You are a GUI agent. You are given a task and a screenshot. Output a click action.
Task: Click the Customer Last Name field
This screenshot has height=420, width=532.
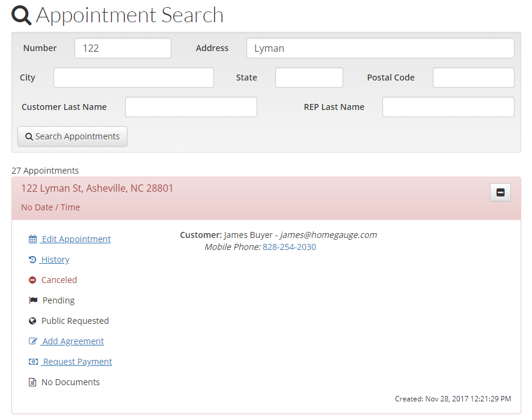pos(191,107)
